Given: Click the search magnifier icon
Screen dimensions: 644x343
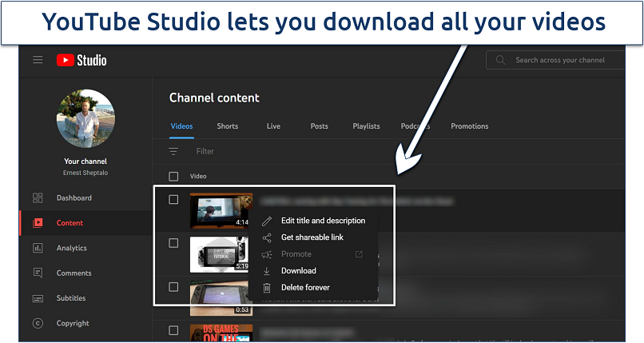Looking at the screenshot, I should point(500,60).
